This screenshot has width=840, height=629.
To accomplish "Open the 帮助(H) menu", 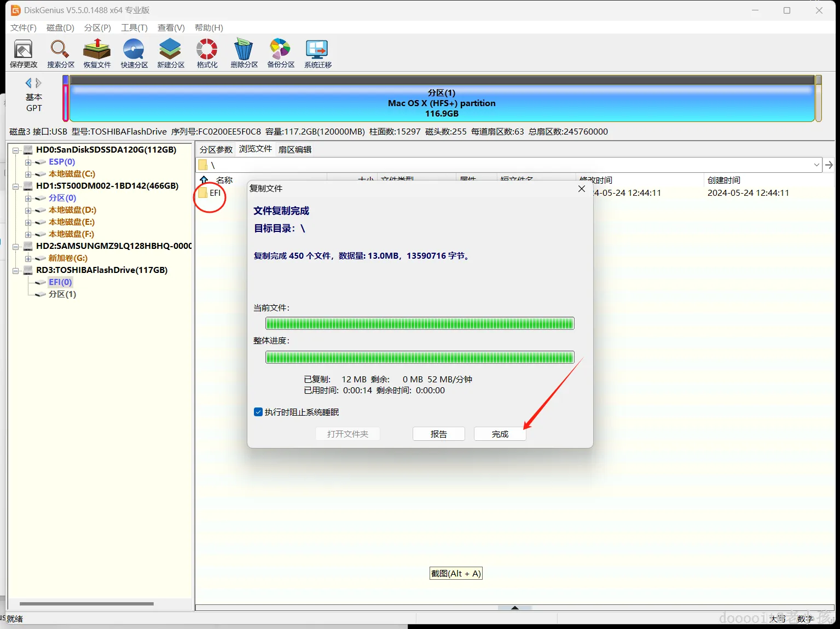I will tap(208, 28).
